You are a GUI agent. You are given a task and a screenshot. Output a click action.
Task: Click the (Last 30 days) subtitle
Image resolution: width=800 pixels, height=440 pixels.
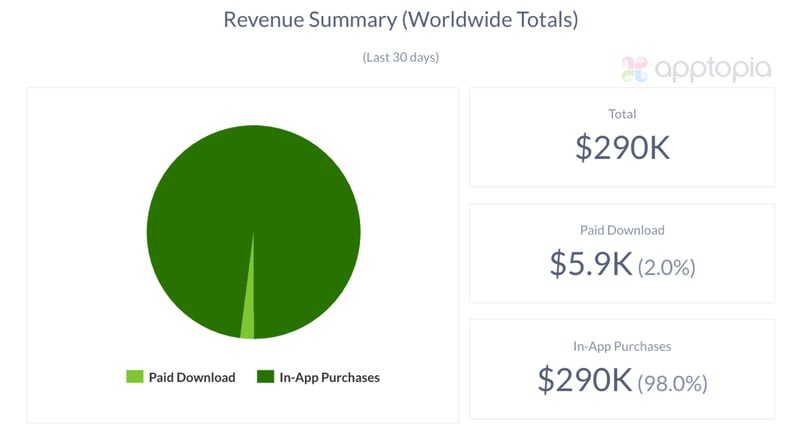pos(400,57)
